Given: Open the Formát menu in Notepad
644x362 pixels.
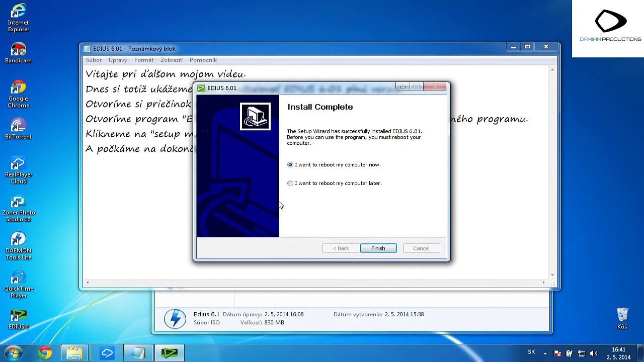Looking at the screenshot, I should click(x=144, y=60).
